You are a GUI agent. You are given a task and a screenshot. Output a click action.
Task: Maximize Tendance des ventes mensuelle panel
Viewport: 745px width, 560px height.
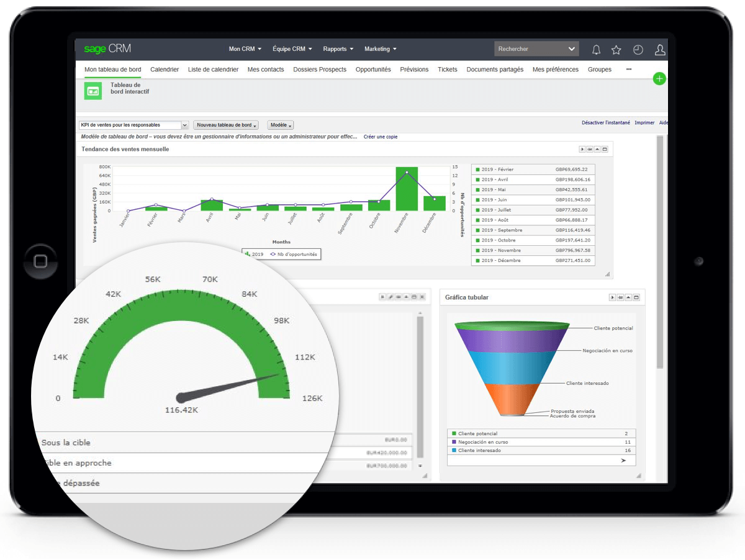tap(605, 150)
